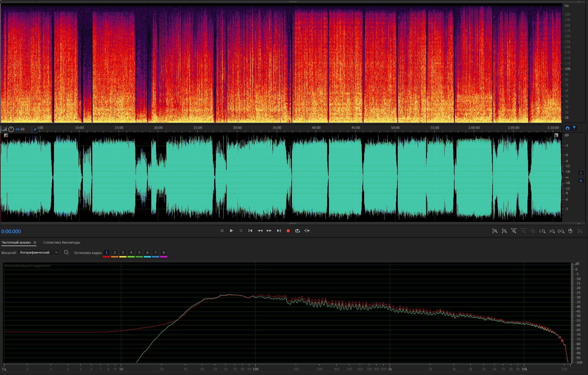
Task: Pin the HUD volume overlay
Action: 35,129
